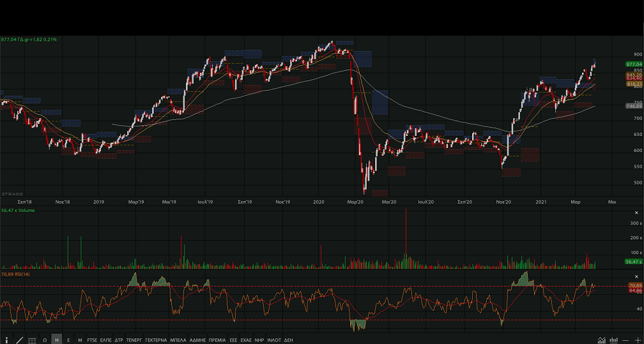644x344 pixels.
Task: Open the ΔΕΗ symbol shortcut
Action: 288,340
